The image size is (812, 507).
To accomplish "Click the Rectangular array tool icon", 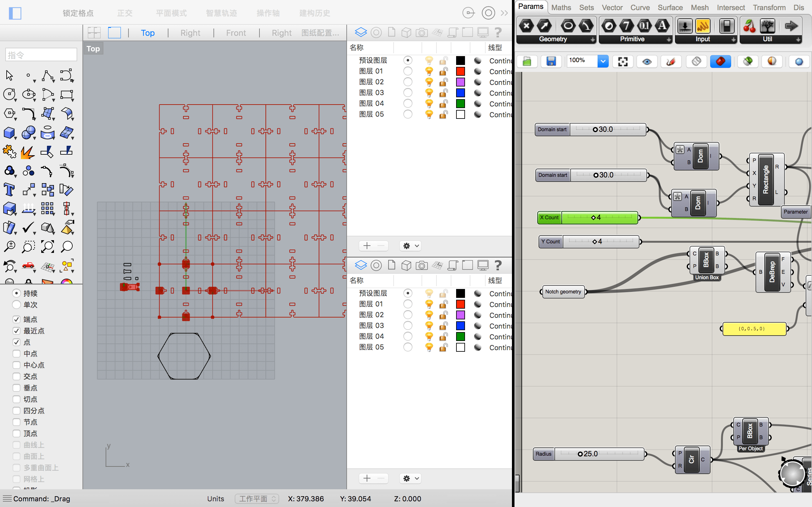I will [x=47, y=209].
